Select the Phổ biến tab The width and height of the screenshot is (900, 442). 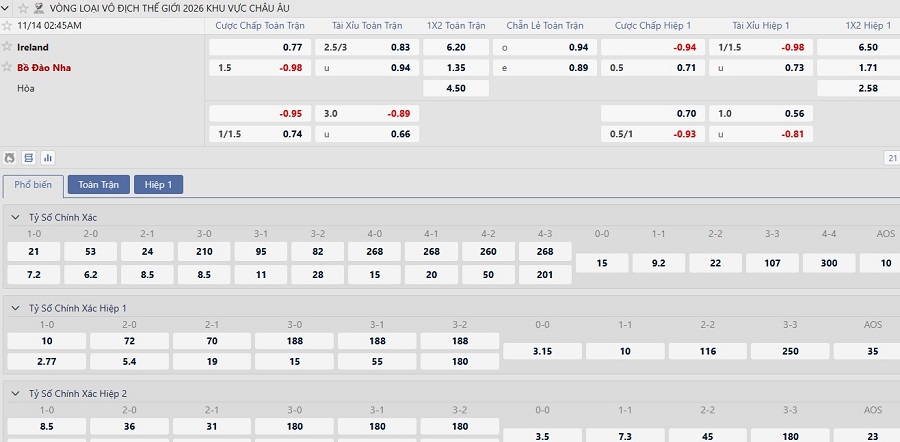[34, 185]
